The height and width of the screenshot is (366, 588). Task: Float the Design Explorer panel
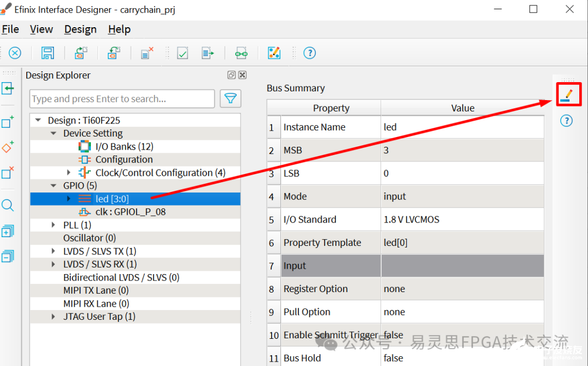[231, 76]
